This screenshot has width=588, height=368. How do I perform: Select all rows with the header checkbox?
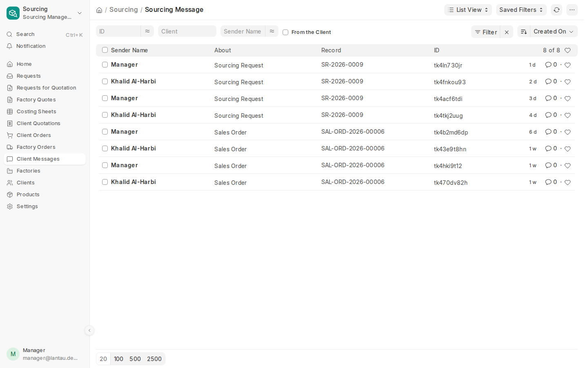tap(105, 50)
